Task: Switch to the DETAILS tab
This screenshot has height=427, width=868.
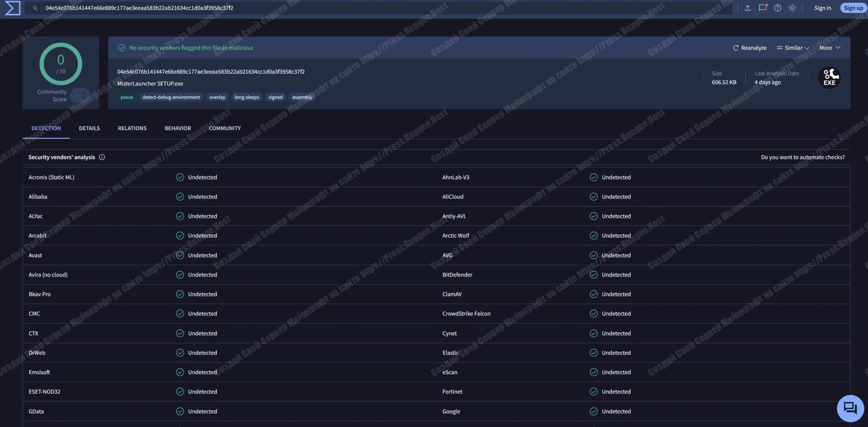Action: tap(90, 128)
